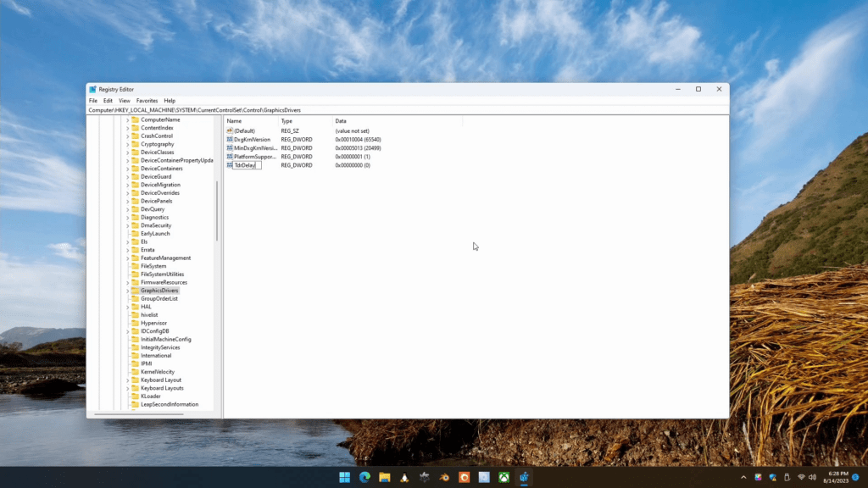Select the InitialMachineConfig tree key

coord(165,339)
